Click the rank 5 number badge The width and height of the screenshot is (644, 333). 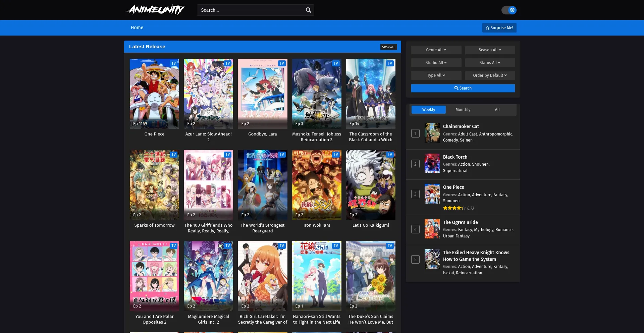pyautogui.click(x=415, y=260)
